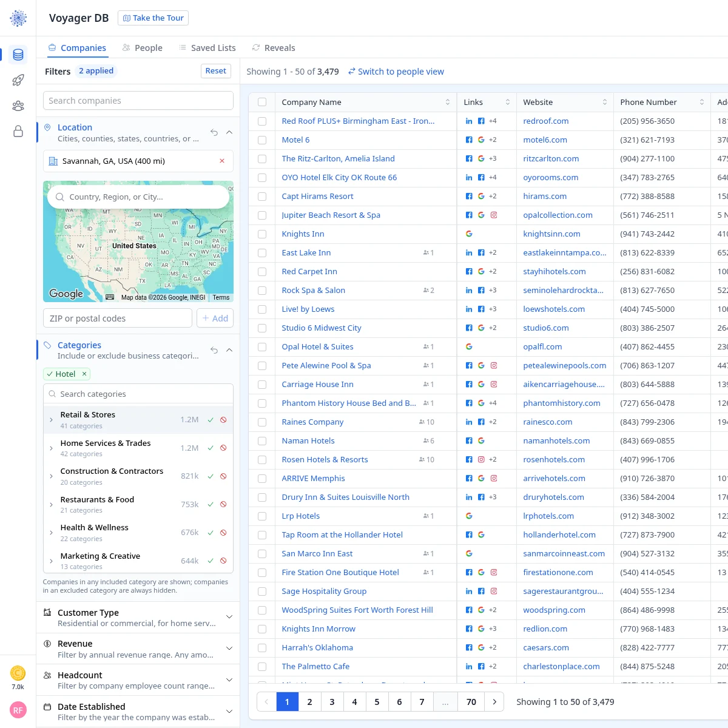Reset the Location filter with undo icon
This screenshot has width=728, height=728.
click(214, 132)
